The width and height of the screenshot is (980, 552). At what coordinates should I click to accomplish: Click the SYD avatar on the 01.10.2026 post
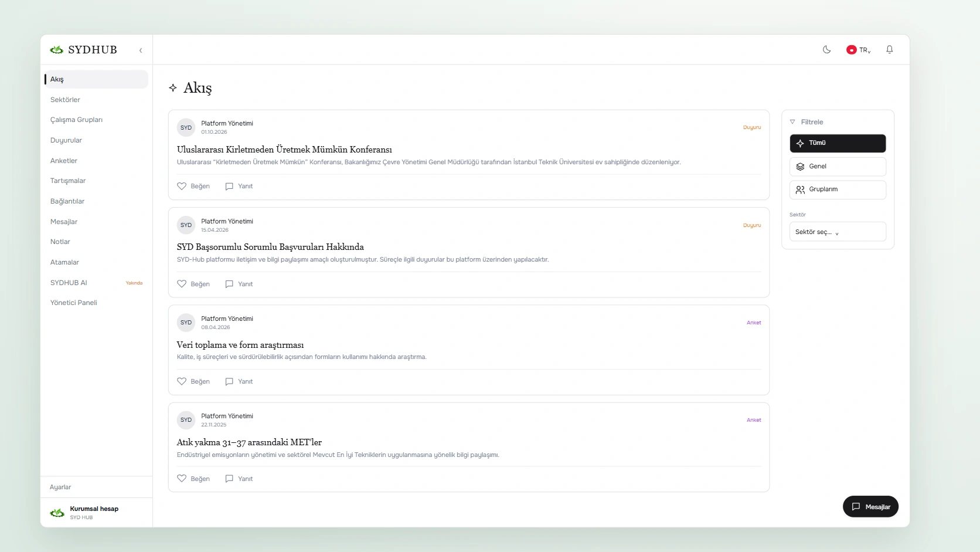pyautogui.click(x=186, y=127)
